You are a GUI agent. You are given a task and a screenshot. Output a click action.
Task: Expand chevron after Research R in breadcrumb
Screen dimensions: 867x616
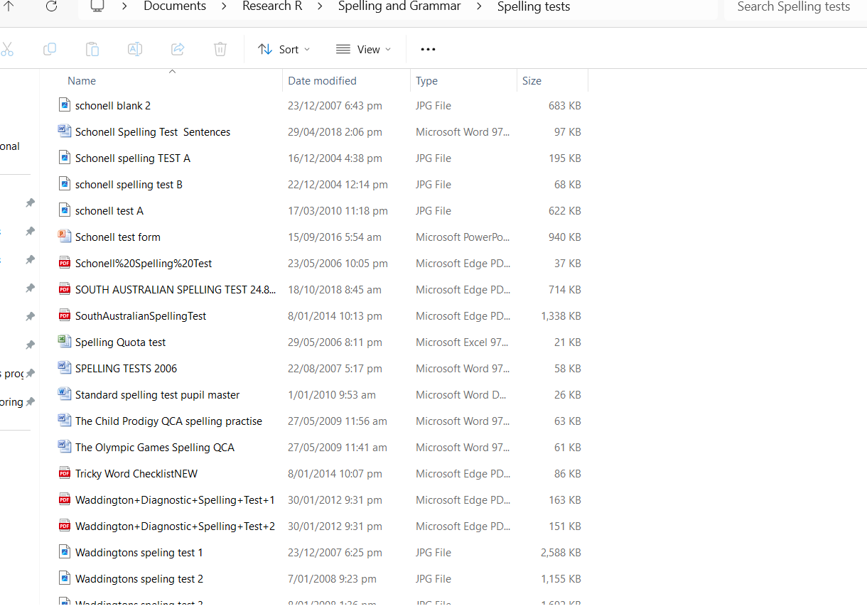point(320,6)
